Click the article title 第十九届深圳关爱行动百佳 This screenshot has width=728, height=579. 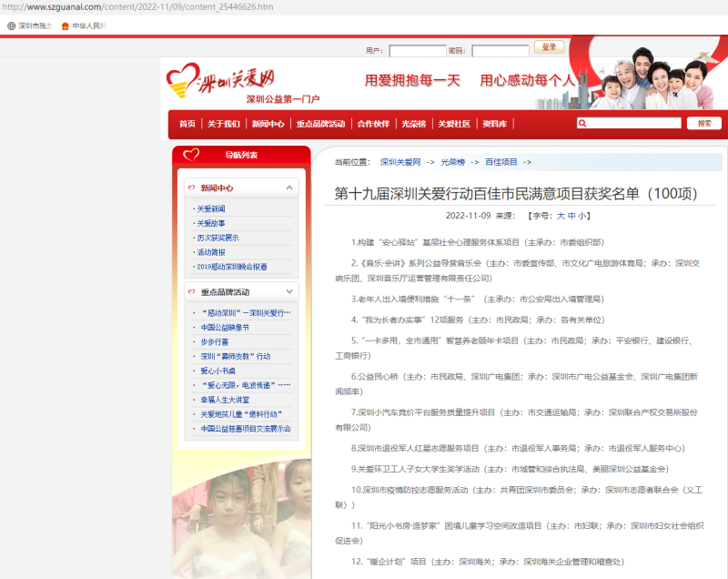516,194
